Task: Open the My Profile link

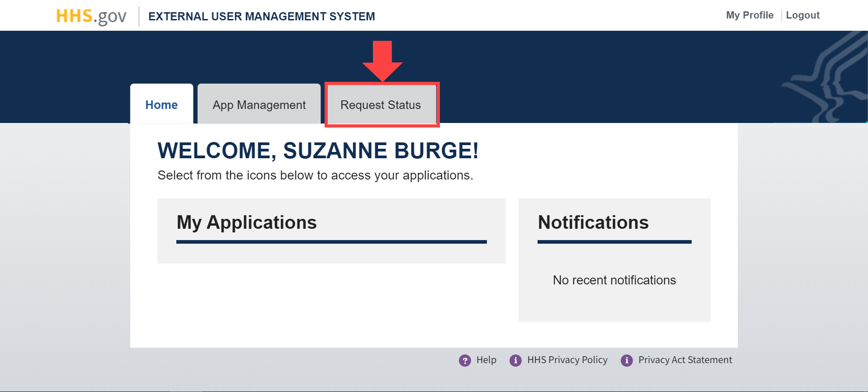Action: [x=750, y=15]
